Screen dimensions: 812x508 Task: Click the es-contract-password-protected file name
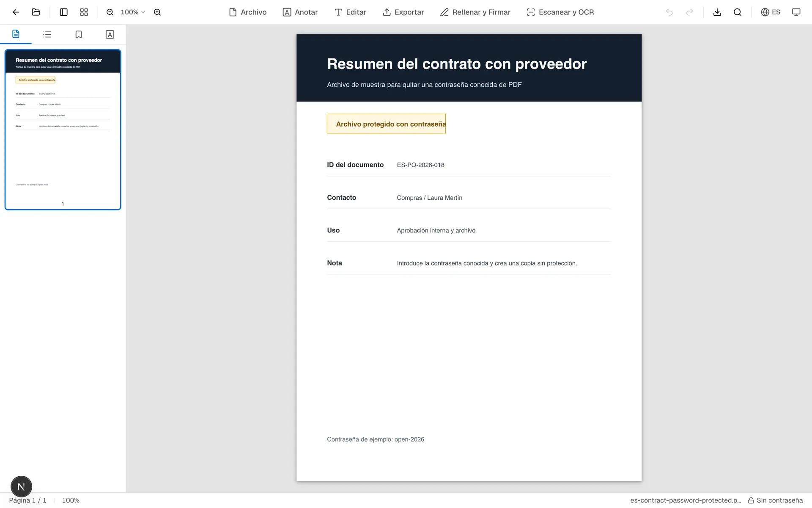click(x=686, y=500)
